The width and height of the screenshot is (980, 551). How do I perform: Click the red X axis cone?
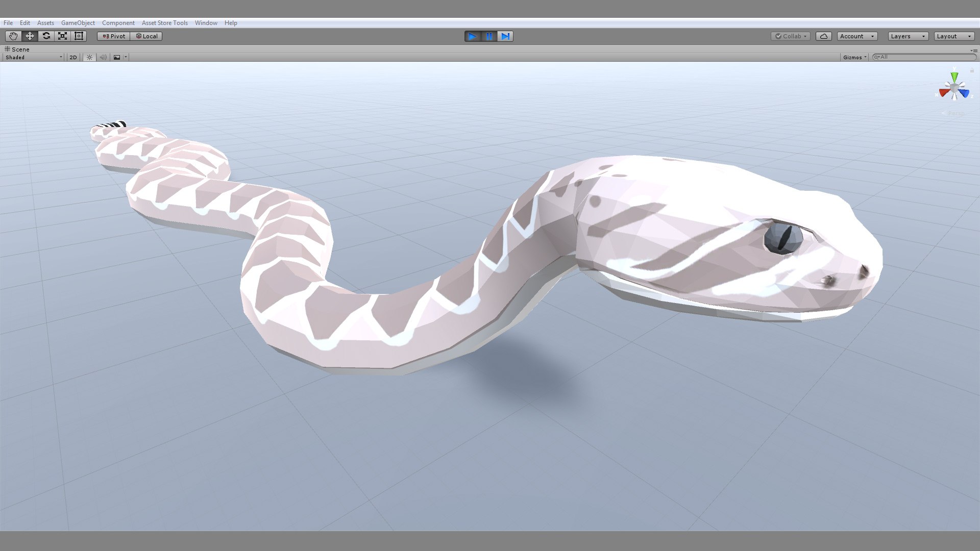(944, 93)
